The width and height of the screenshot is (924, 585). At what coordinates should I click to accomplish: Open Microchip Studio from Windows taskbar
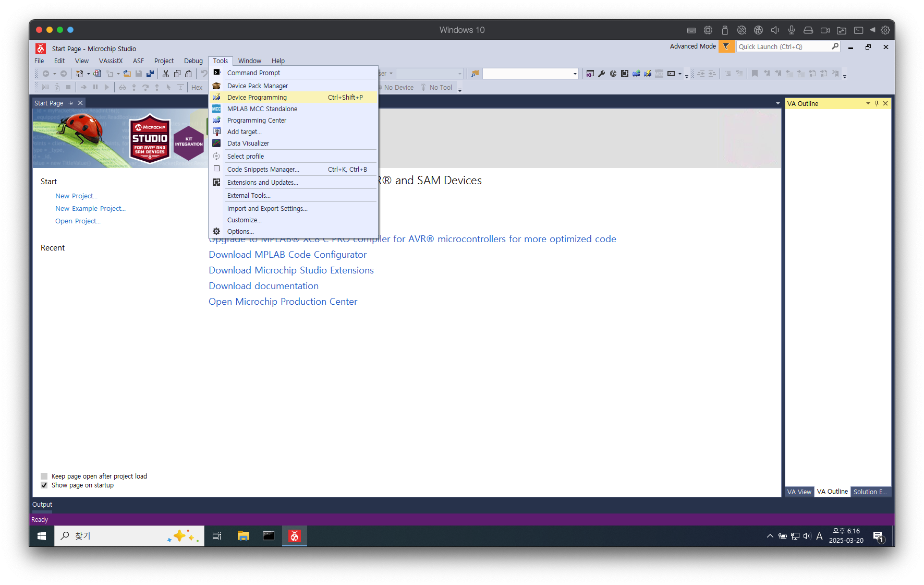click(295, 536)
